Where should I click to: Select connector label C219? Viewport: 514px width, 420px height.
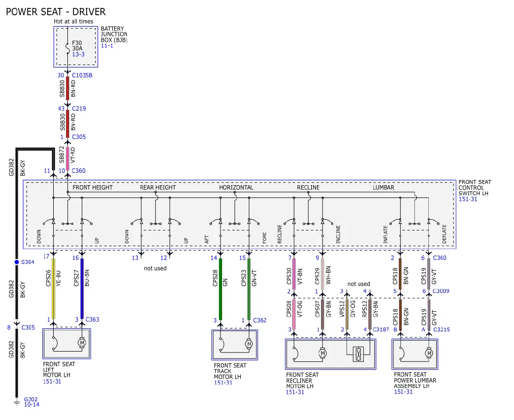[x=79, y=108]
